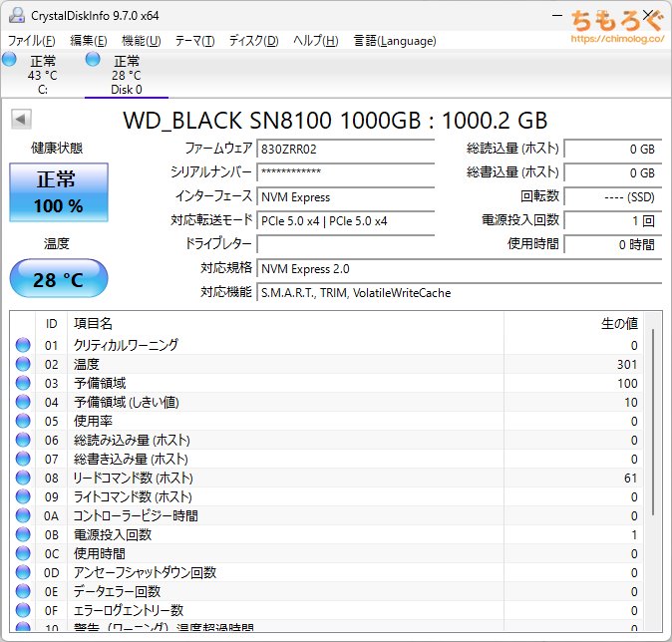
Task: Select the C: drive tab at 43 °C
Action: 42,75
